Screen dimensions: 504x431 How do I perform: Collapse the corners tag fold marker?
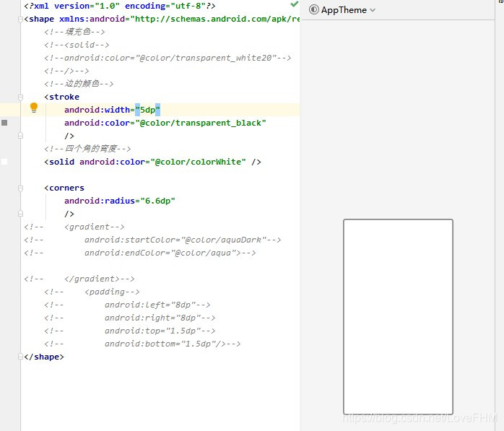(20, 188)
